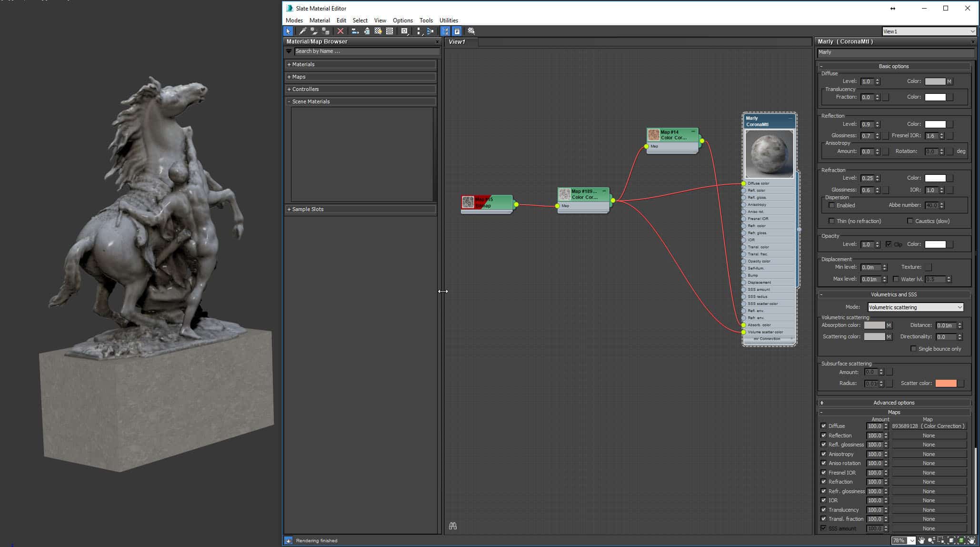980x547 pixels.
Task: Toggle Show Background in Preview icon
Action: point(390,31)
